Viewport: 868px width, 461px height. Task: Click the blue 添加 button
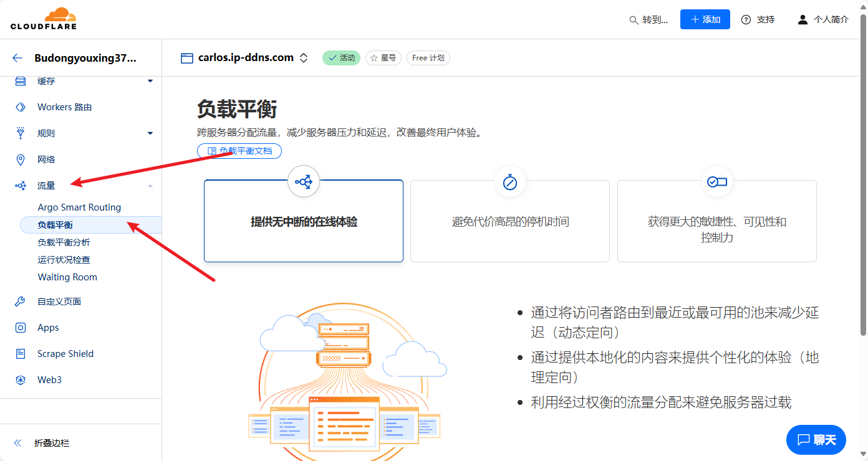pos(705,19)
